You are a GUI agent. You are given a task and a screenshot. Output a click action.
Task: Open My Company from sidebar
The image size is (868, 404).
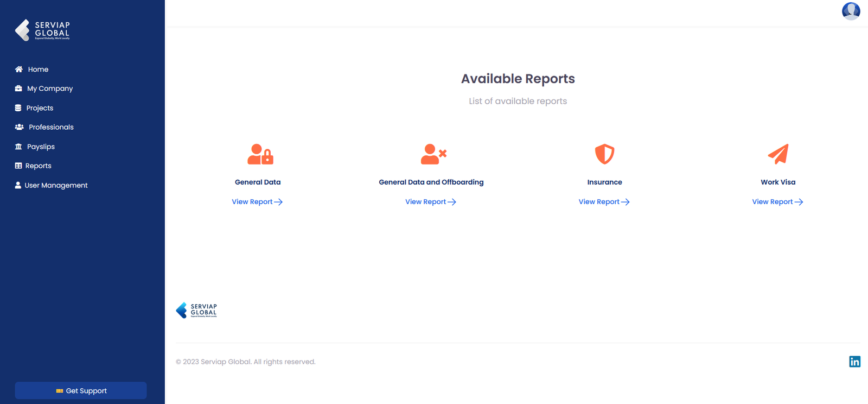49,89
